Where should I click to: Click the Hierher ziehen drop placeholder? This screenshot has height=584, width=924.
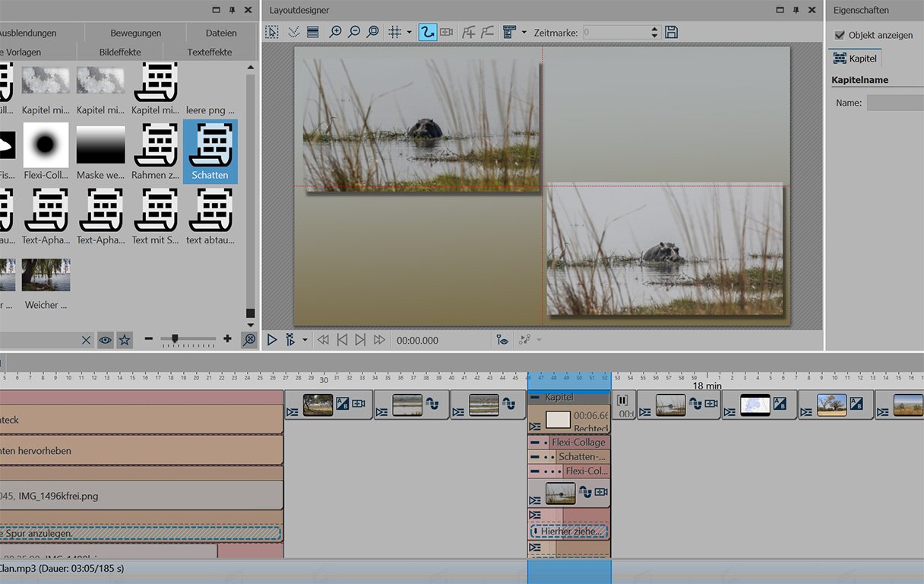point(569,531)
